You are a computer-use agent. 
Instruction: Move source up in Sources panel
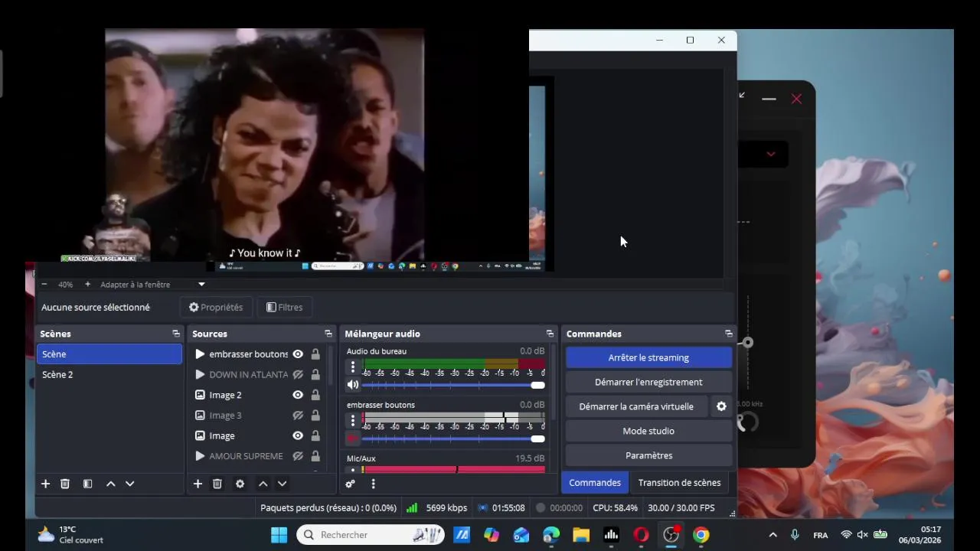click(x=263, y=484)
